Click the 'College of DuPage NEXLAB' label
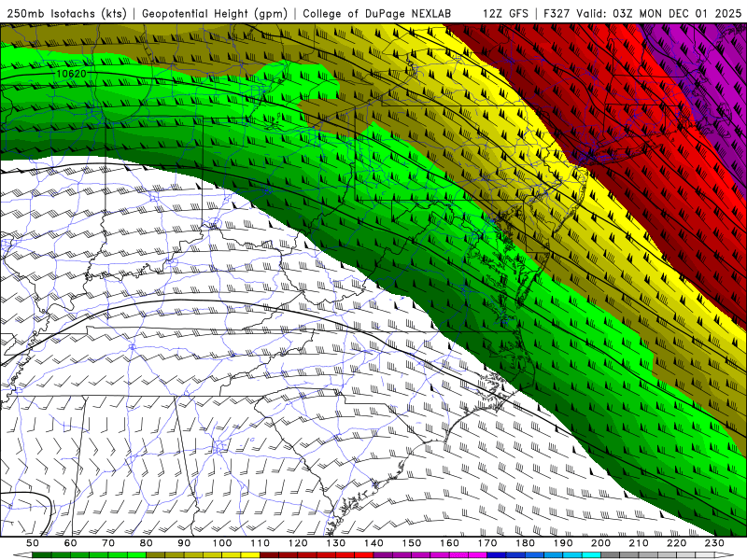 point(376,13)
